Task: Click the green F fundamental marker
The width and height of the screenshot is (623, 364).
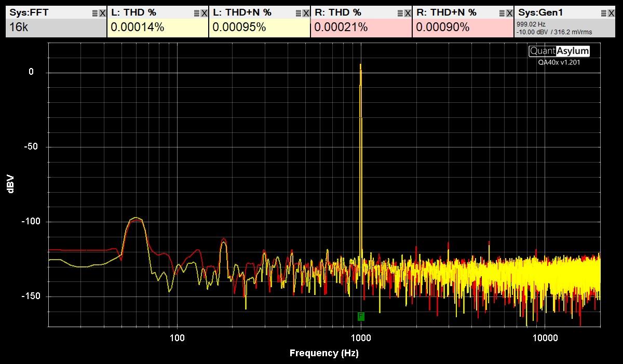Action: pos(361,316)
